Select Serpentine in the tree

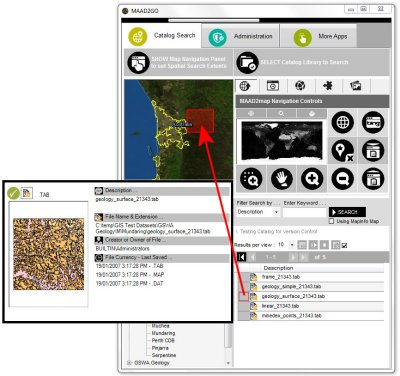[164, 355]
